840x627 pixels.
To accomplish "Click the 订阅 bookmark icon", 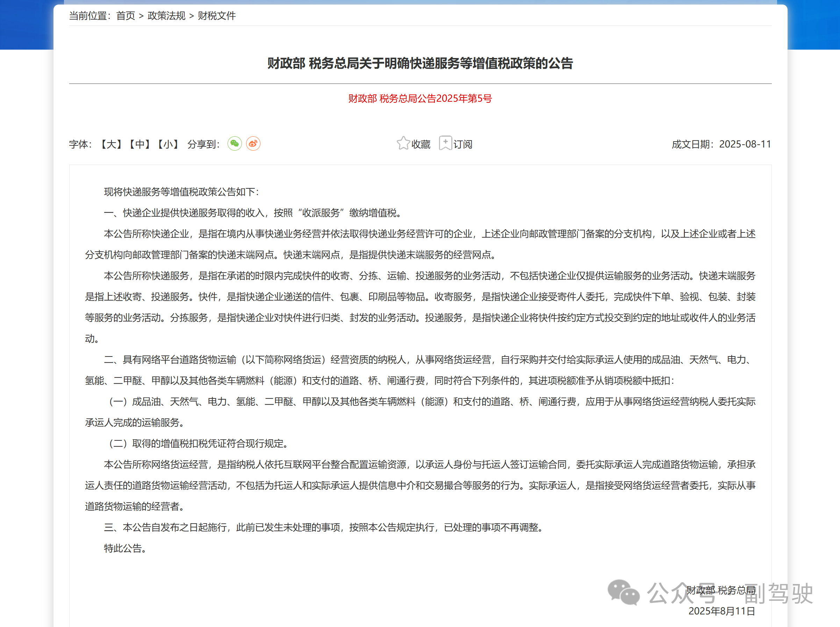I will click(446, 143).
